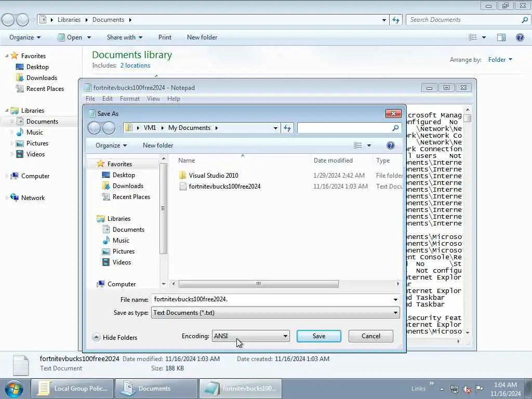This screenshot has width=532, height=399.
Task: Open the Encoding dropdown showing ANSI
Action: (251, 336)
